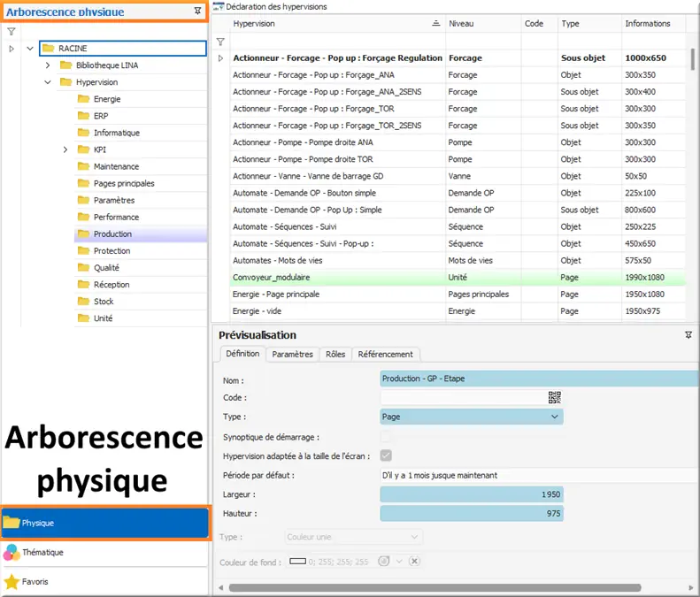This screenshot has width=700, height=597.
Task: Select the Automate - Séquences - Suivi row
Action: click(x=458, y=226)
